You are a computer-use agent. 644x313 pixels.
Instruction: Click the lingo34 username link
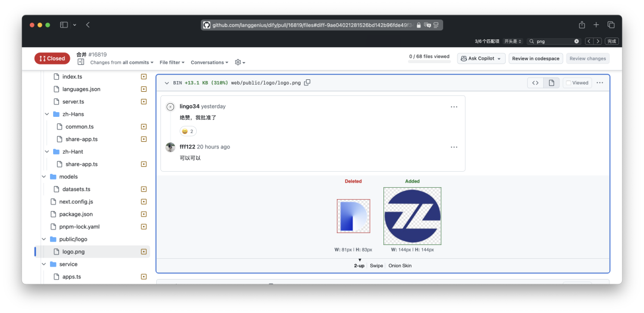[190, 106]
